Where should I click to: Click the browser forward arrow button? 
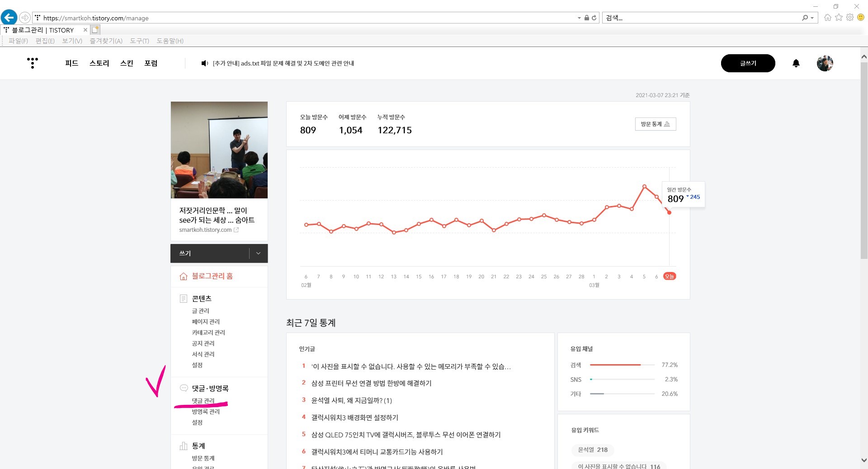pyautogui.click(x=25, y=18)
